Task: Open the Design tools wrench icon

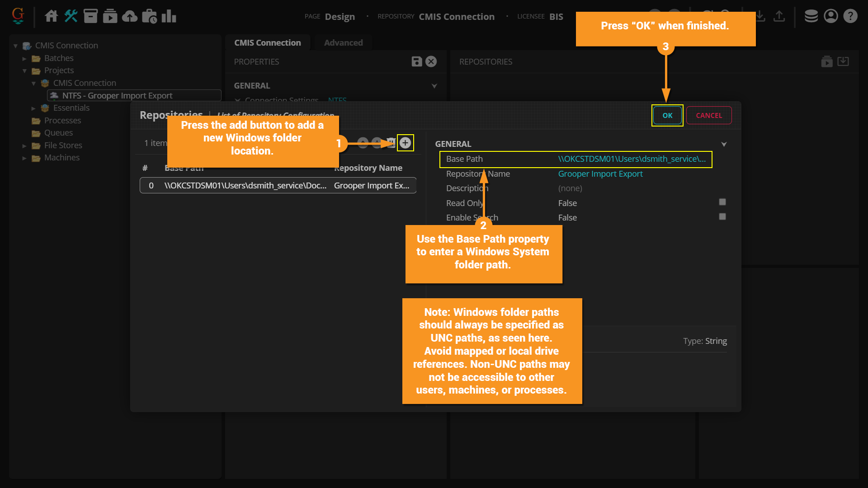Action: point(71,16)
